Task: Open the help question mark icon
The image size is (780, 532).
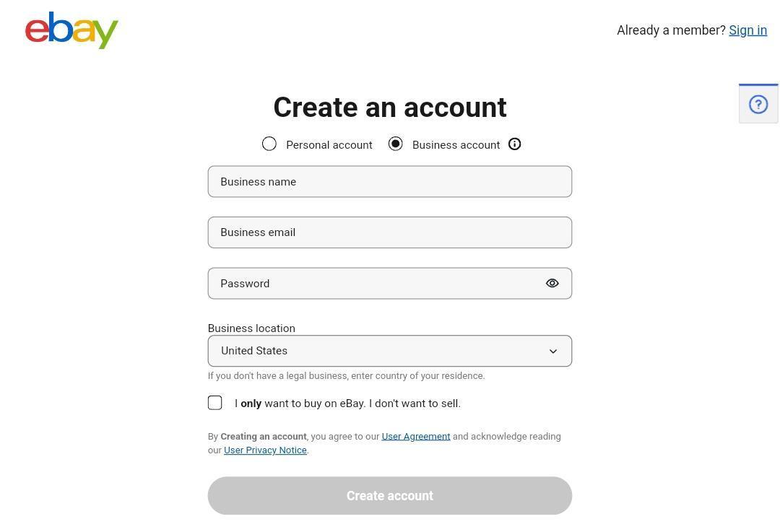Action: point(758,105)
